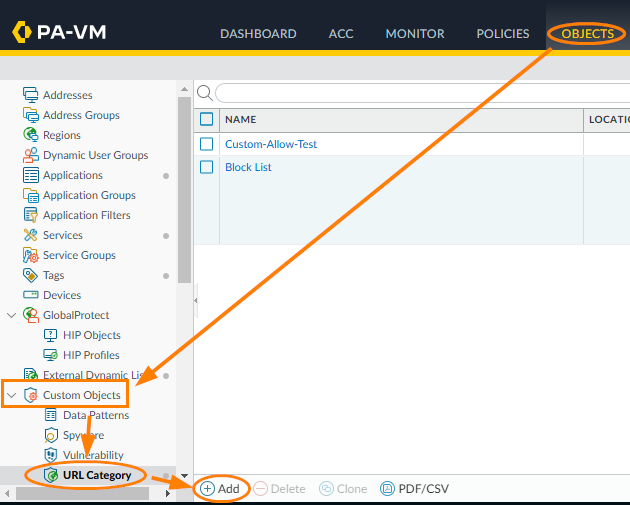
Task: Click the HIP Profiles icon
Action: (x=50, y=355)
